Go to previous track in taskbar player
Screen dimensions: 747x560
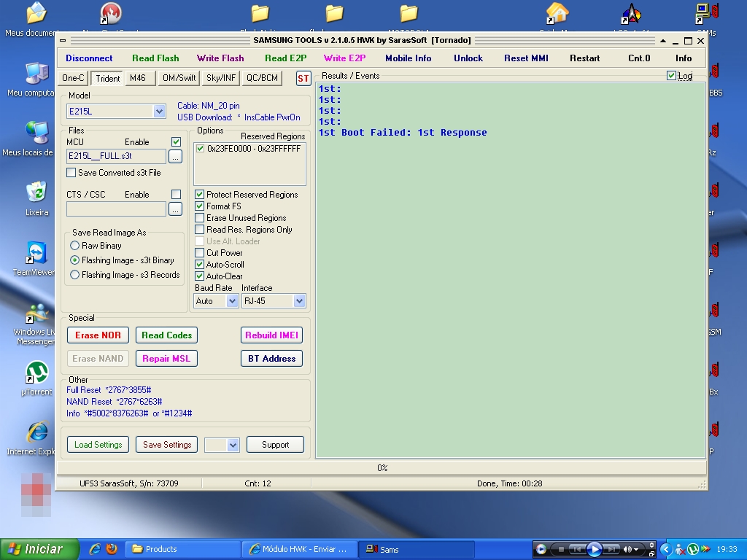click(577, 549)
